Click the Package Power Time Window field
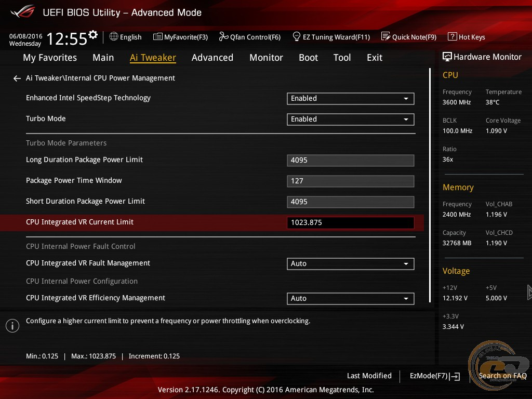Viewport: 532px width, 399px height. (351, 181)
